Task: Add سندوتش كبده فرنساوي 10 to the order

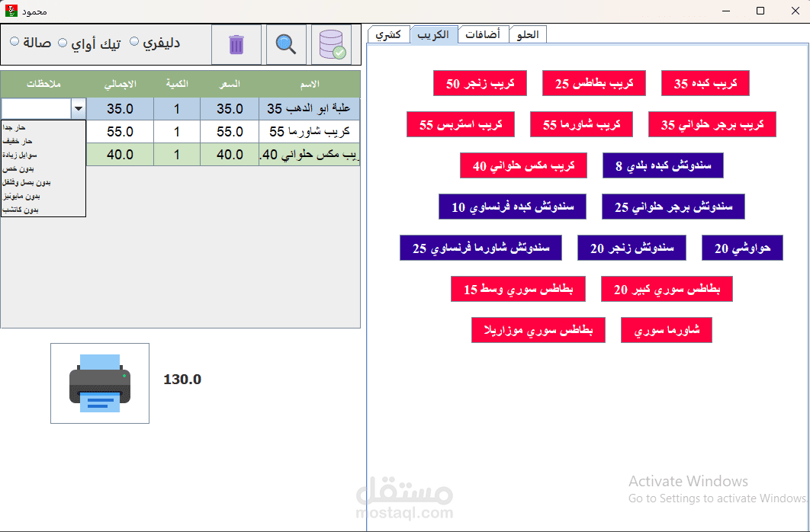Action: 513,207
